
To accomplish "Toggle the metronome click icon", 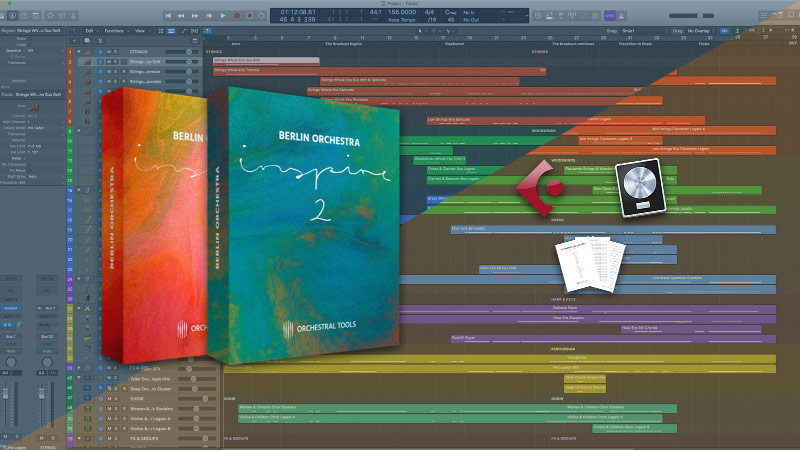I will 622,16.
